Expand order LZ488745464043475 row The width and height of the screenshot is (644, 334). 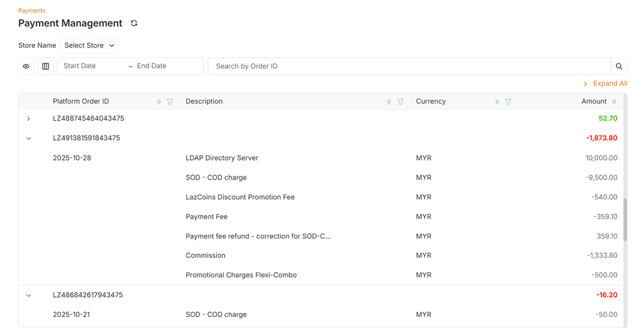click(x=29, y=119)
